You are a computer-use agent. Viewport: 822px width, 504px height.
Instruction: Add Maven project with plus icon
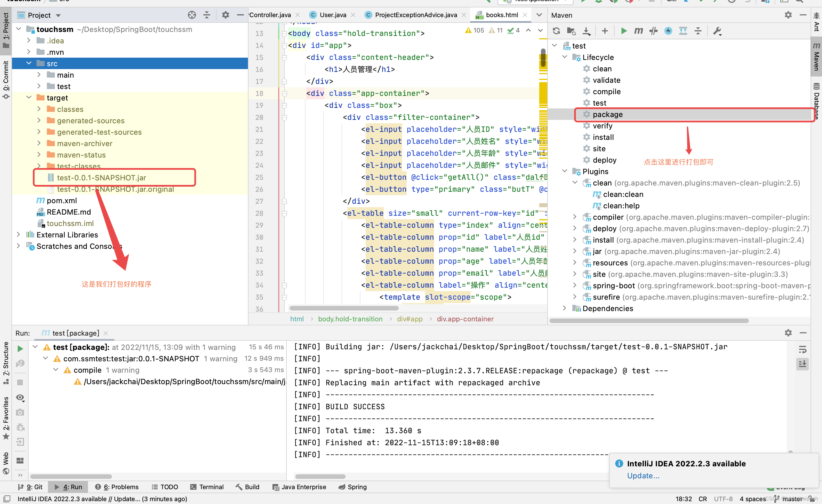604,31
